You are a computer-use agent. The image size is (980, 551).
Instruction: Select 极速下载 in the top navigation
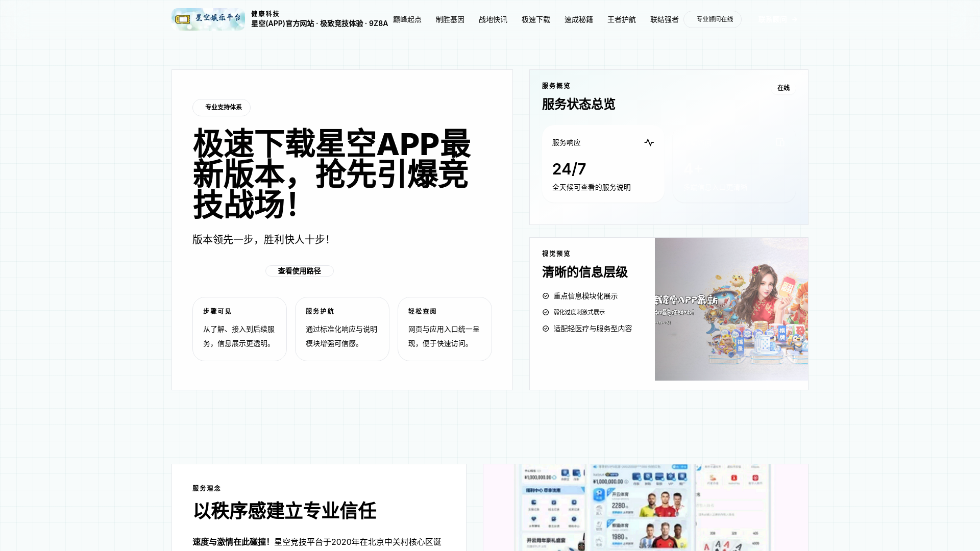point(536,19)
